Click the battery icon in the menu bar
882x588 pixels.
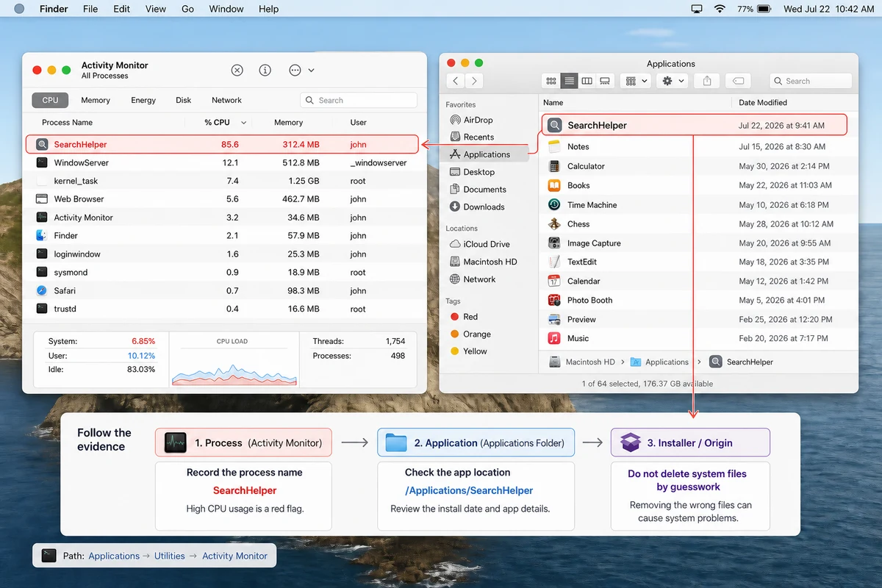click(x=764, y=9)
